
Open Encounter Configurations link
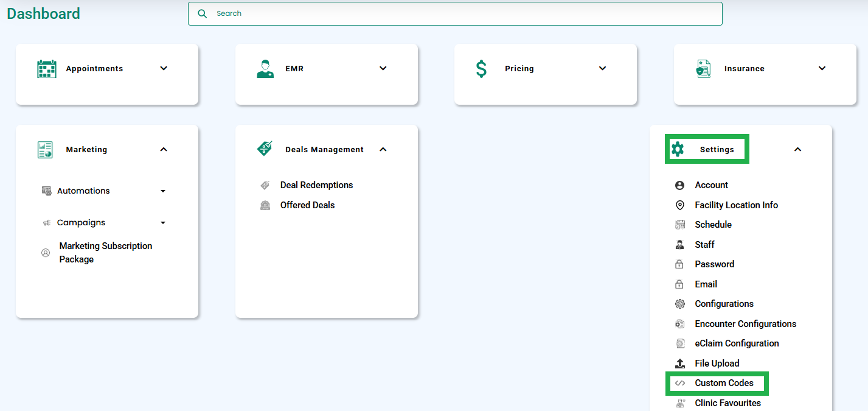(746, 324)
